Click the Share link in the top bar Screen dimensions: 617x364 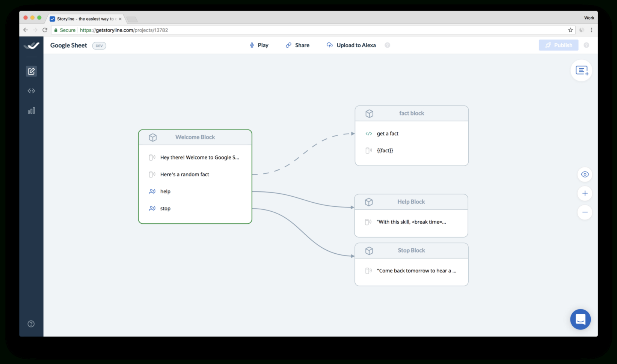point(297,45)
